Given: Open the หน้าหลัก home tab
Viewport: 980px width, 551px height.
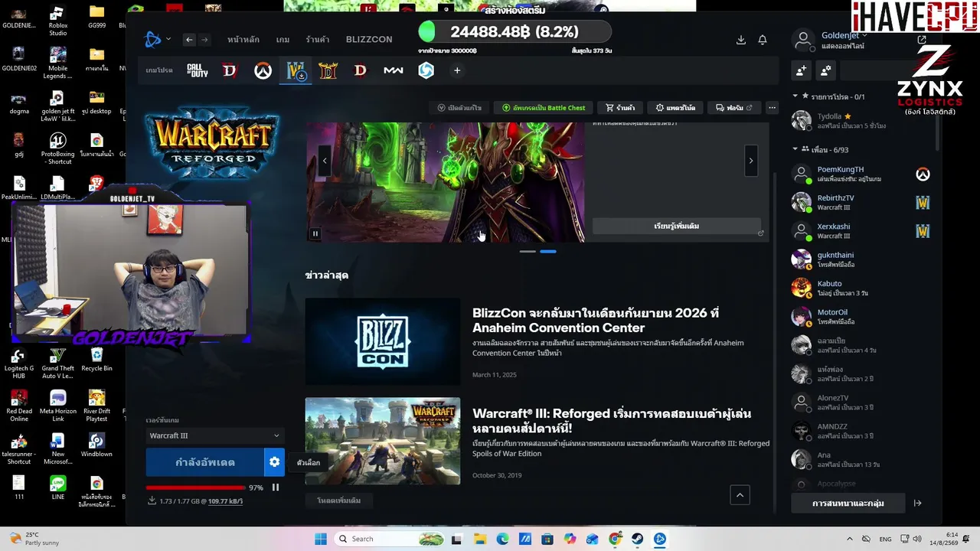Looking at the screenshot, I should (x=243, y=40).
